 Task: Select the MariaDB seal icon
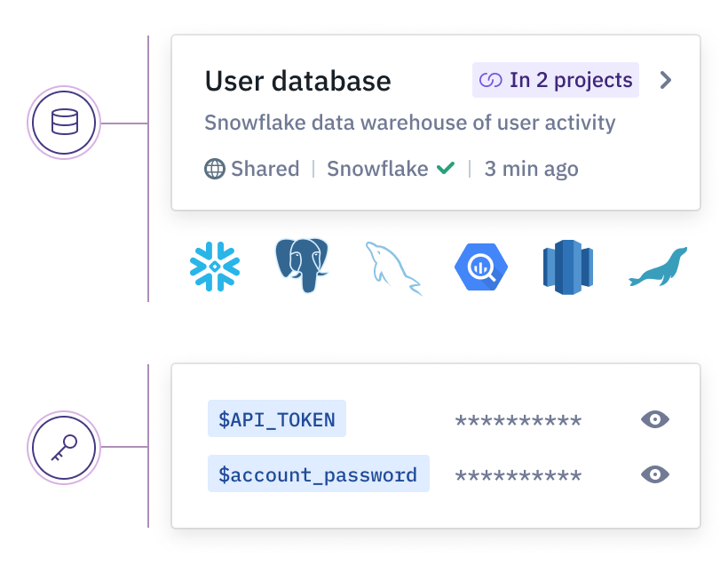click(x=658, y=267)
